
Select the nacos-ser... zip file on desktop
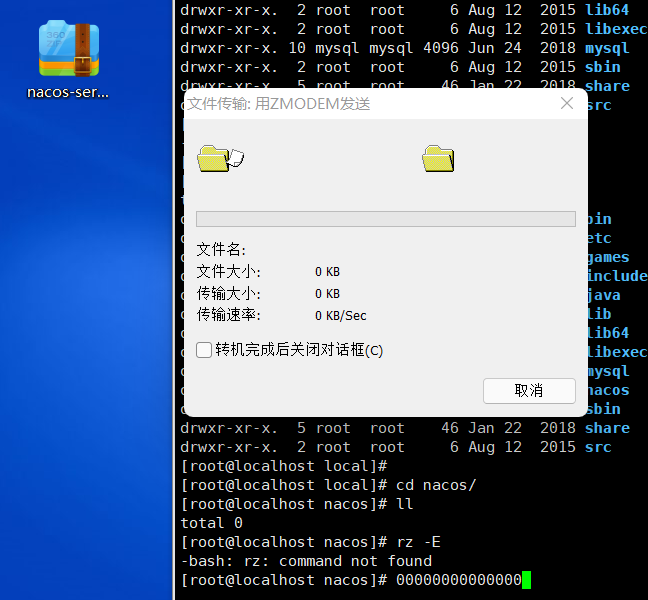[x=69, y=59]
